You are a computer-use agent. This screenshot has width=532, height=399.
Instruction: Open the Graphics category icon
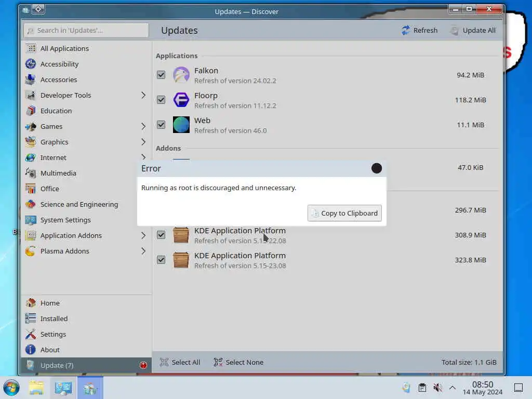[x=31, y=142]
